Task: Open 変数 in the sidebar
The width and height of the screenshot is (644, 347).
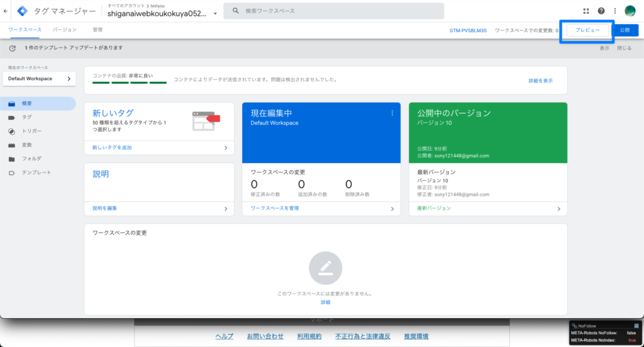Action: pyautogui.click(x=27, y=145)
